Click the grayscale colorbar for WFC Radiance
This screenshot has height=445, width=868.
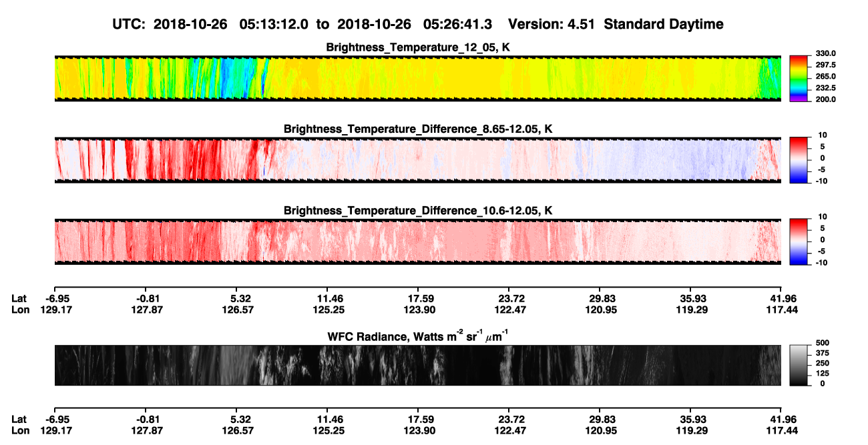pyautogui.click(x=799, y=365)
